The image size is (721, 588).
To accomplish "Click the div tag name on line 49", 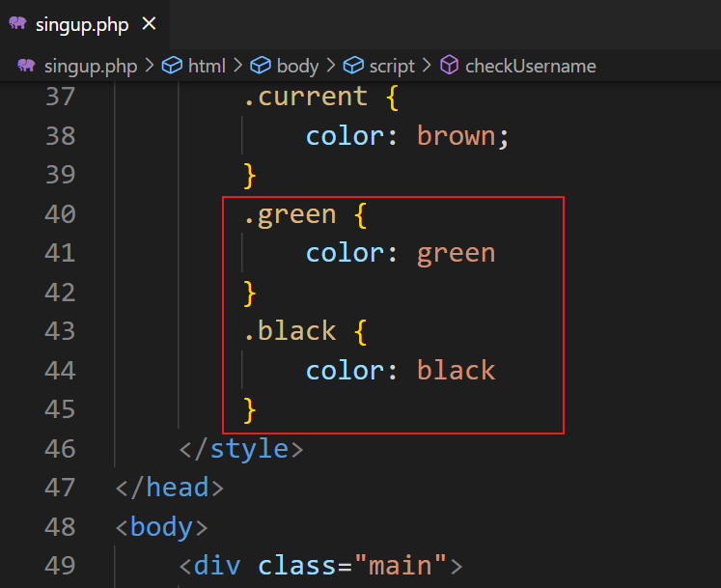I will (217, 566).
